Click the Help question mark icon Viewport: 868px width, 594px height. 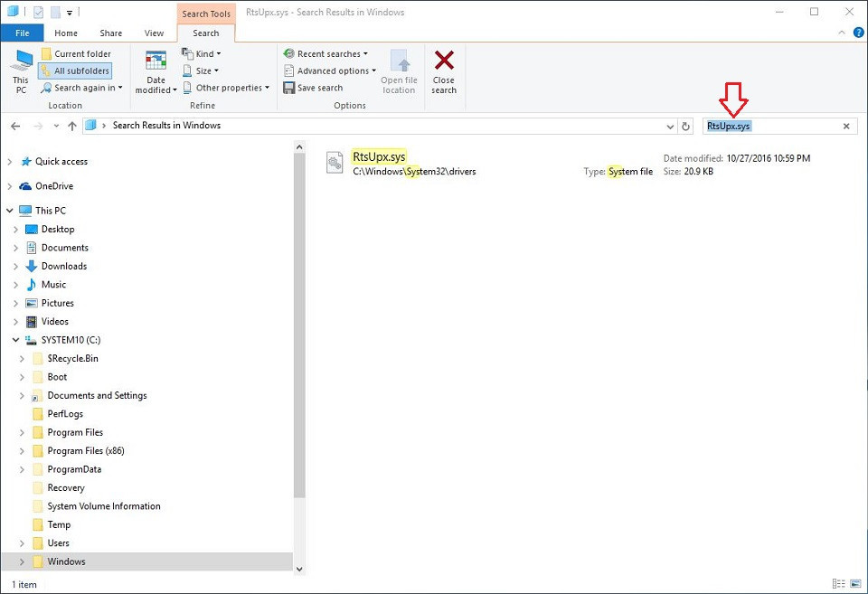[859, 33]
